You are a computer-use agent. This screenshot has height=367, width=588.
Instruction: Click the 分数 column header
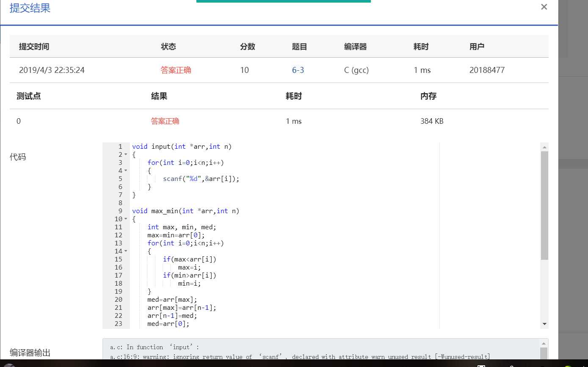(x=248, y=47)
